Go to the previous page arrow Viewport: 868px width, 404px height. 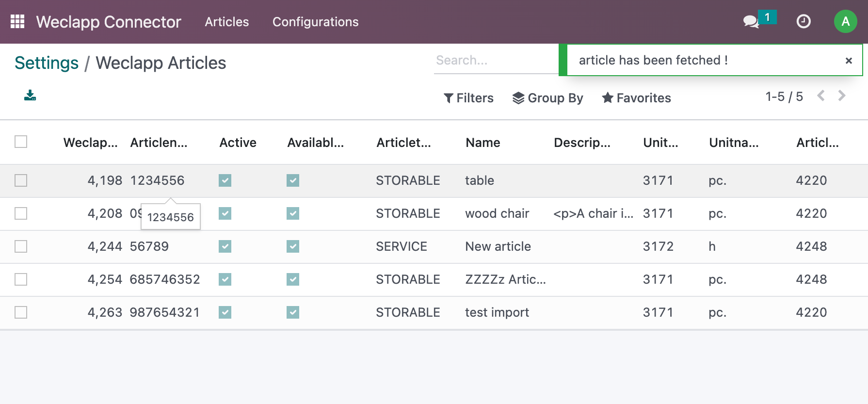(821, 96)
